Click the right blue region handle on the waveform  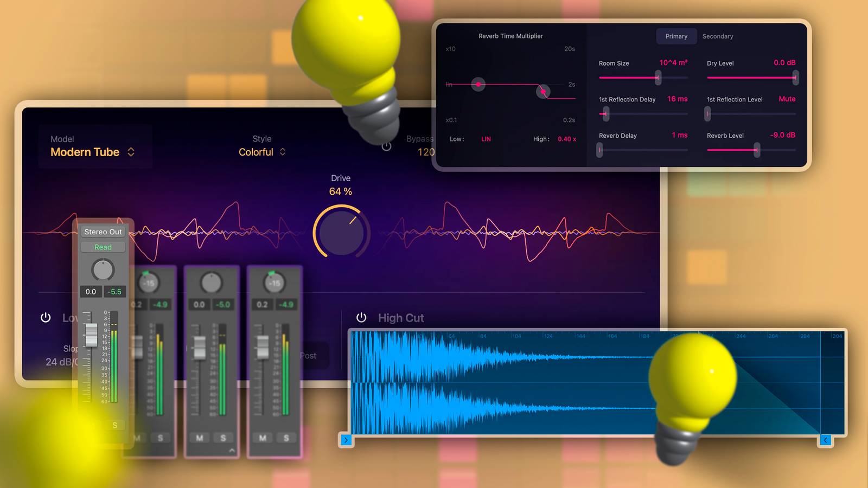coord(826,440)
